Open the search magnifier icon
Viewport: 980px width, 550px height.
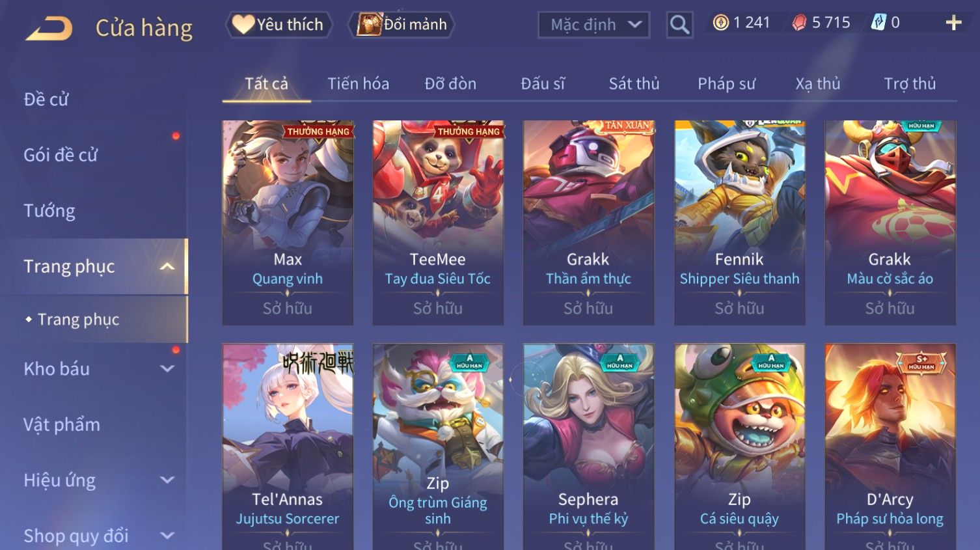tap(679, 25)
